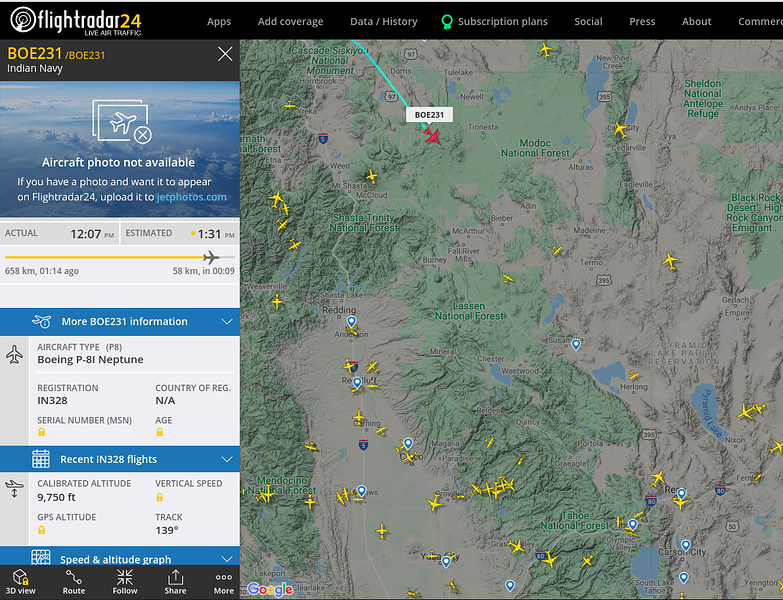The width and height of the screenshot is (783, 600).
Task: Click the jetphotos.com link
Action: click(192, 197)
